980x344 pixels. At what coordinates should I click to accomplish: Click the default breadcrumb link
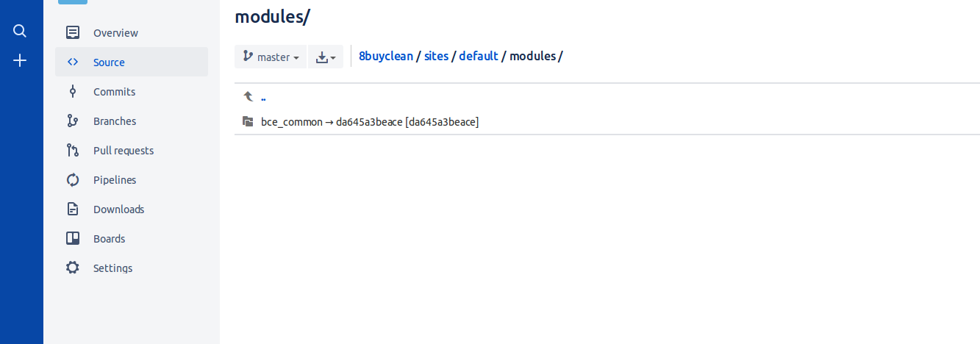tap(479, 56)
